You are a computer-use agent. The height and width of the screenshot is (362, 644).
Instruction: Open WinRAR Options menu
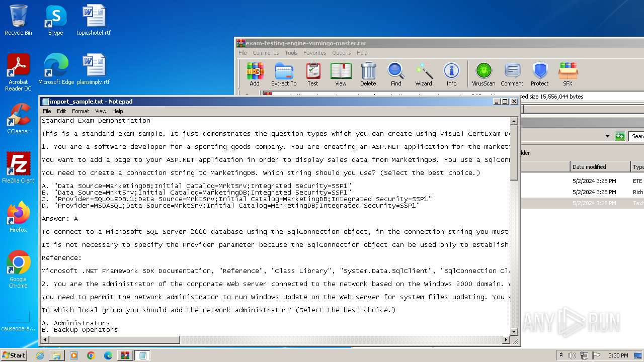click(341, 53)
